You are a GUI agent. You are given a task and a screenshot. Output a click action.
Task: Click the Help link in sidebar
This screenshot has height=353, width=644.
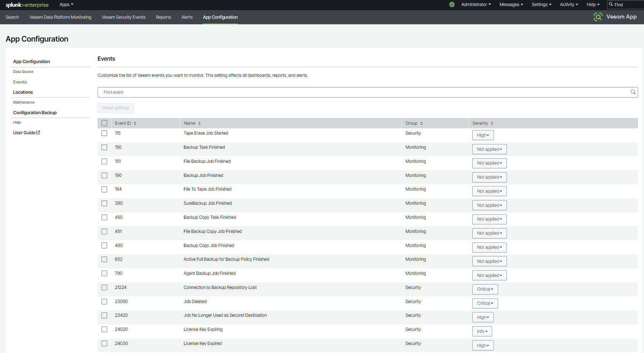tap(17, 122)
